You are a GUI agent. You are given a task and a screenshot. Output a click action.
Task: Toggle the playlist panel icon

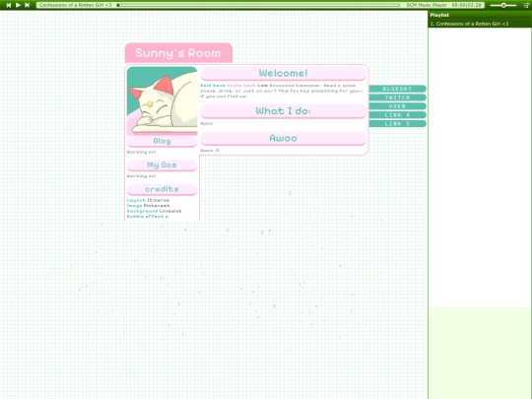[526, 5]
